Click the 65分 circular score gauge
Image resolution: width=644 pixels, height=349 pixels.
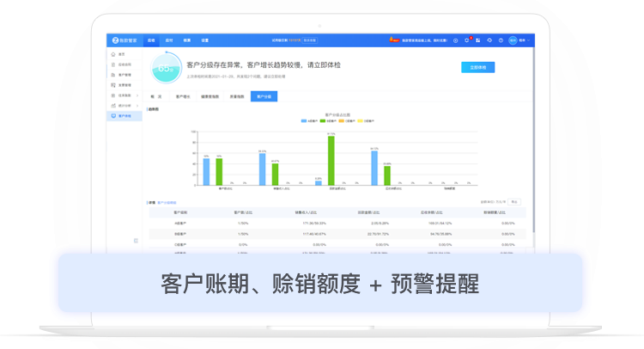point(165,66)
